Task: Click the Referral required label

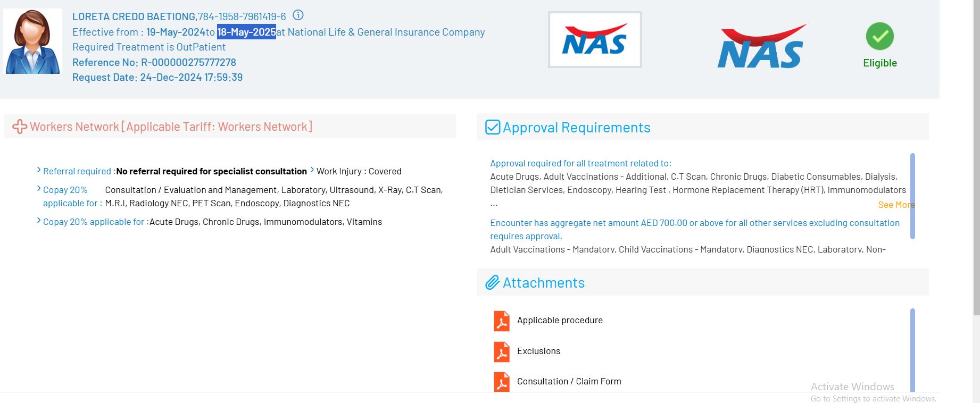Action: pyautogui.click(x=79, y=171)
